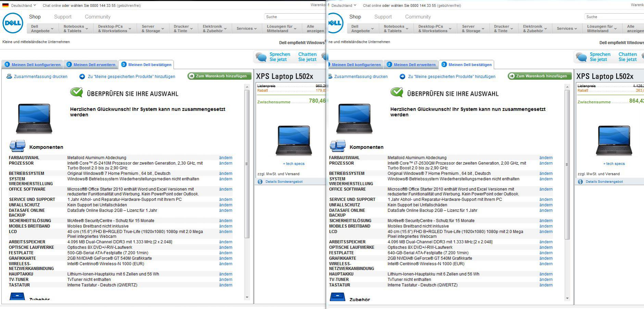Click the summary list scrollbar thumb in the left window
This screenshot has width=644, height=309.
[247, 164]
